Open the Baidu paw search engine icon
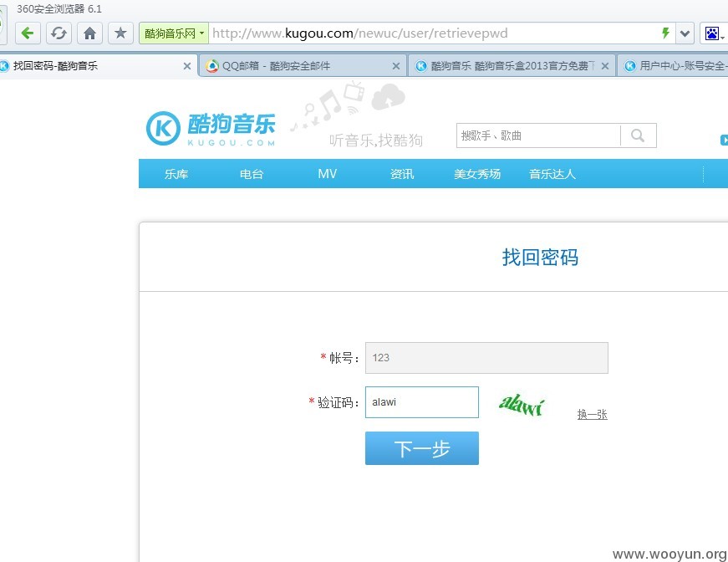Image resolution: width=728 pixels, height=562 pixels. click(x=712, y=33)
